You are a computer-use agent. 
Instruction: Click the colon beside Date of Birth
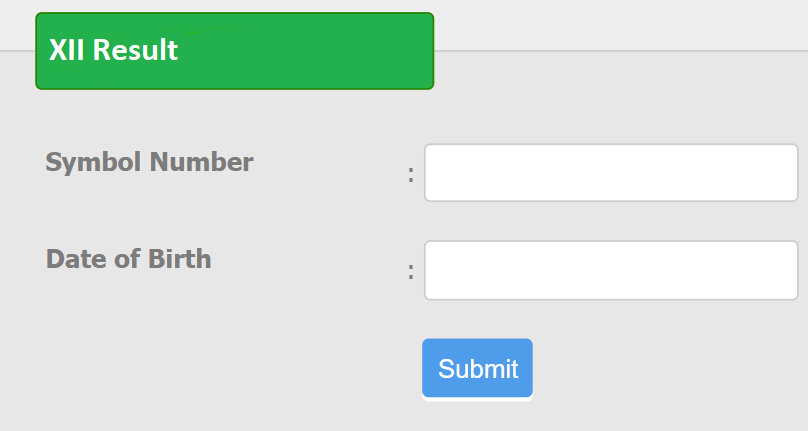tap(411, 271)
